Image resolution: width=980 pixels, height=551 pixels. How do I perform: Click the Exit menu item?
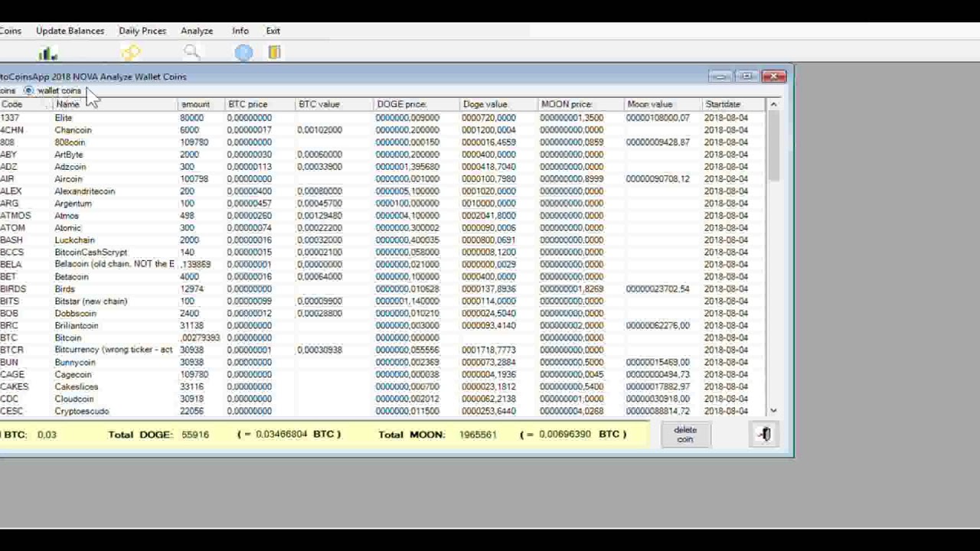pyautogui.click(x=273, y=31)
